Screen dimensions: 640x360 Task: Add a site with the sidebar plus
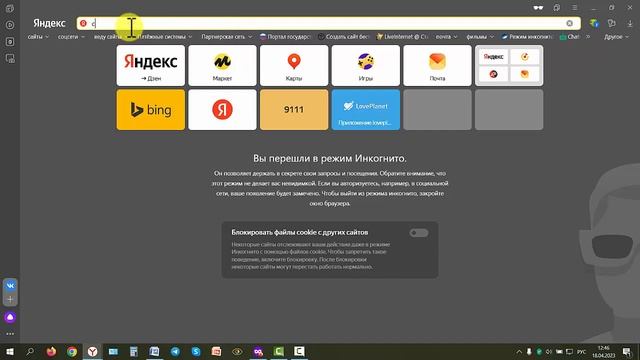(10, 300)
